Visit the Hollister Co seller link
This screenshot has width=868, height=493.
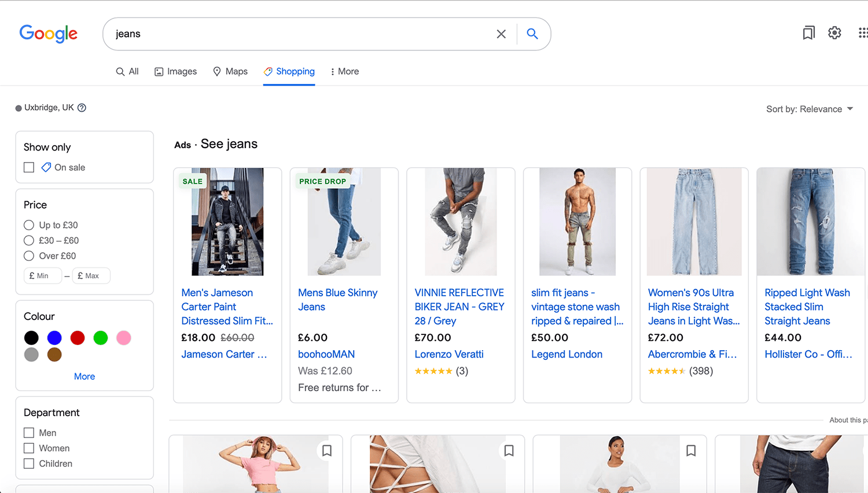coord(808,354)
